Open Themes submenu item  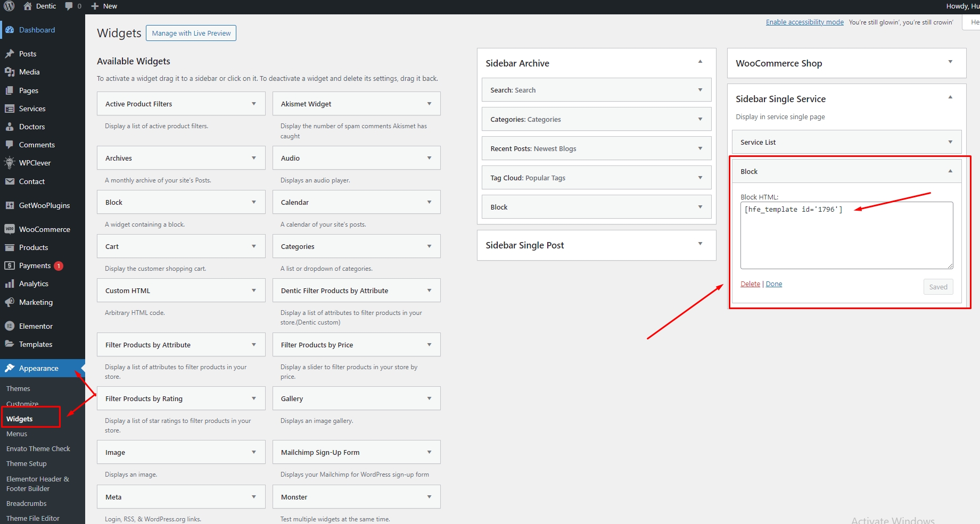click(x=18, y=388)
